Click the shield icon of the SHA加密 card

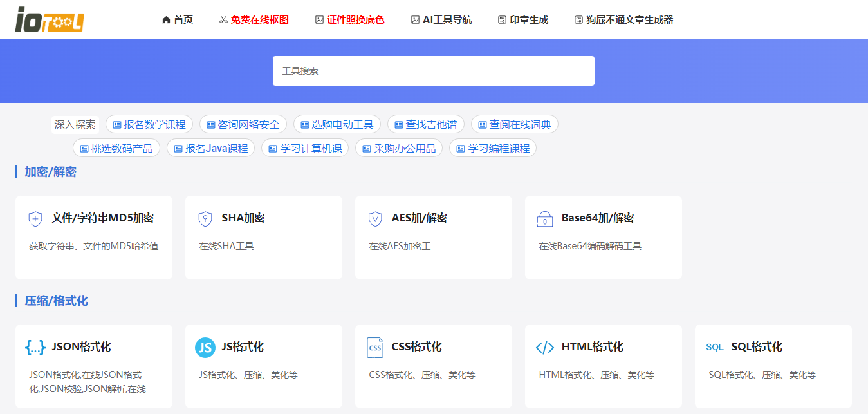pos(205,219)
